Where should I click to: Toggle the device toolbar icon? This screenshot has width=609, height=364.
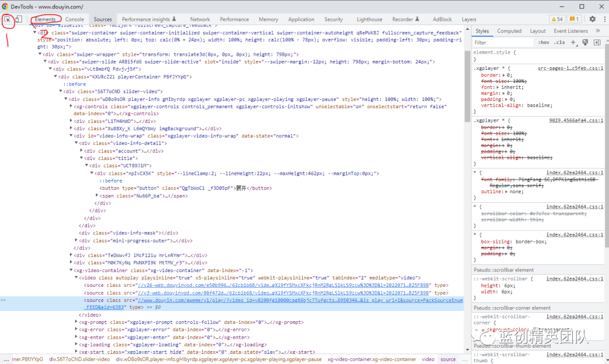coord(19,19)
